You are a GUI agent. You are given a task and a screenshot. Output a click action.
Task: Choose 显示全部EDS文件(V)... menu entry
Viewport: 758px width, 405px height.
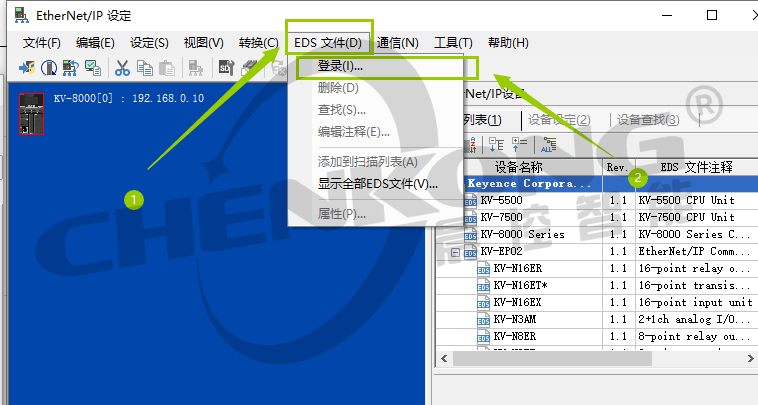pos(377,184)
